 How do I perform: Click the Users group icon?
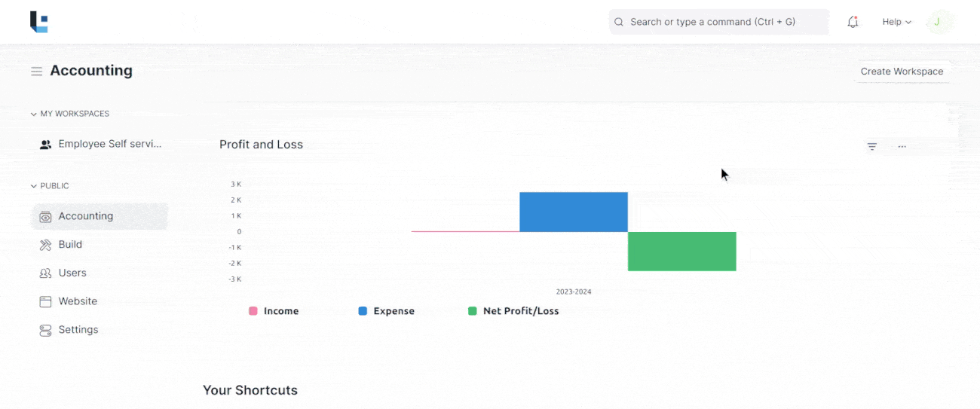coord(45,273)
